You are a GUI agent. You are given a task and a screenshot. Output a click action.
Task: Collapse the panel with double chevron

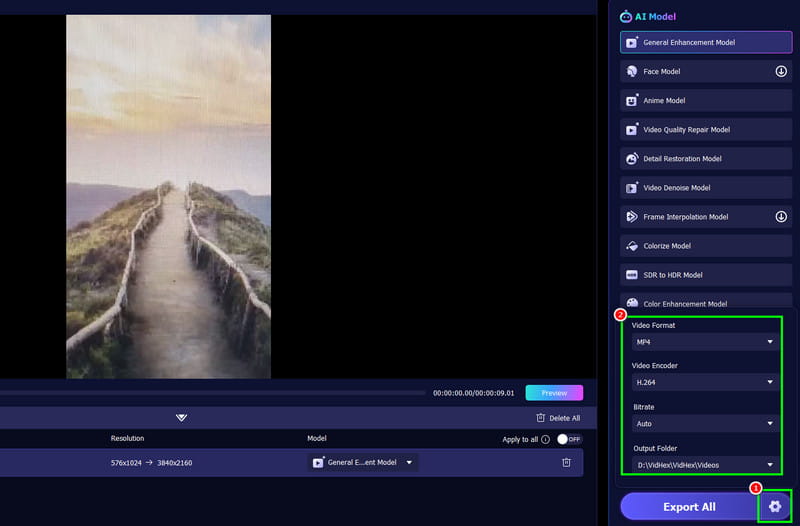pyautogui.click(x=181, y=418)
